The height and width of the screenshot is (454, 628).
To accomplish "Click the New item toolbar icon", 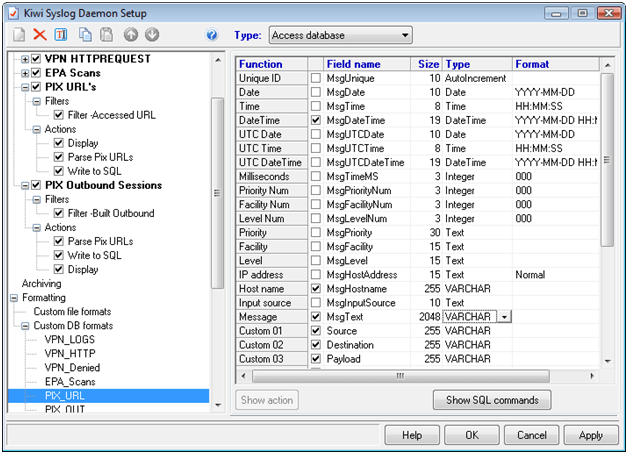I will (x=19, y=35).
